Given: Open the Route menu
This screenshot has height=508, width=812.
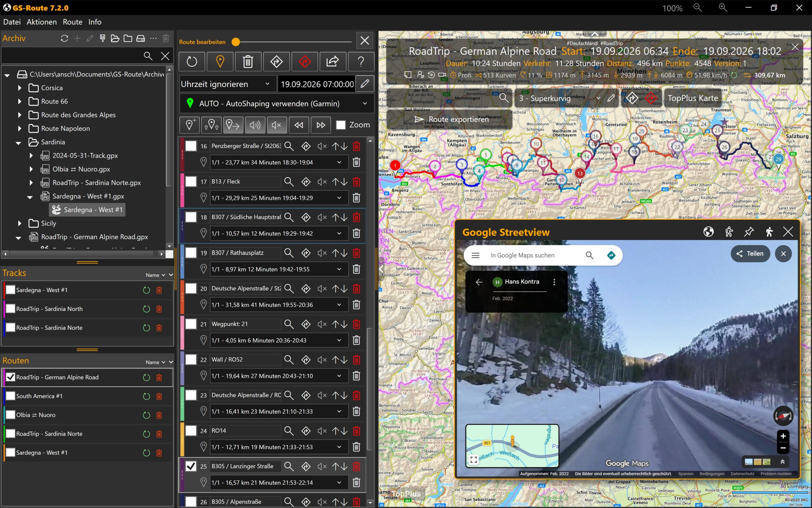Looking at the screenshot, I should pos(72,22).
